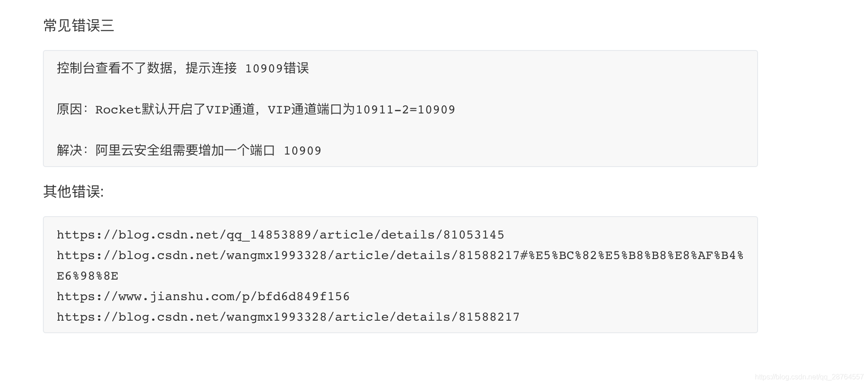868x385 pixels.
Task: Open the jianshu.com bfd6d849f156 URL
Action: pyautogui.click(x=203, y=297)
